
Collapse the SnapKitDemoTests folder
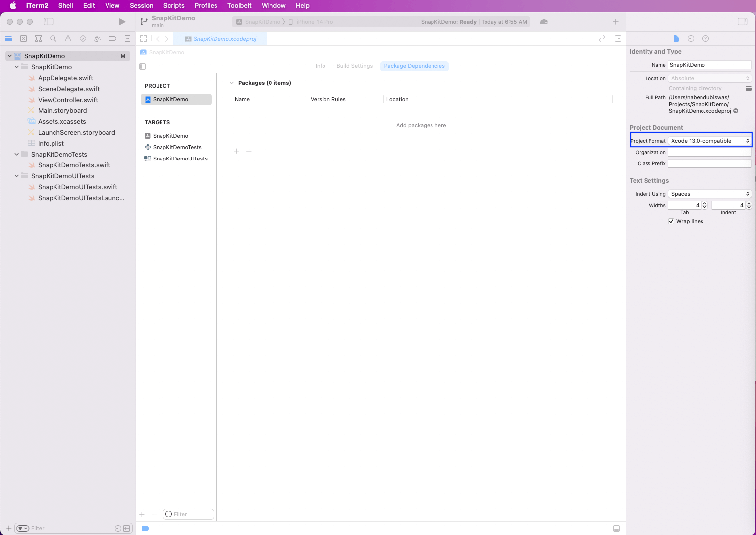[17, 154]
